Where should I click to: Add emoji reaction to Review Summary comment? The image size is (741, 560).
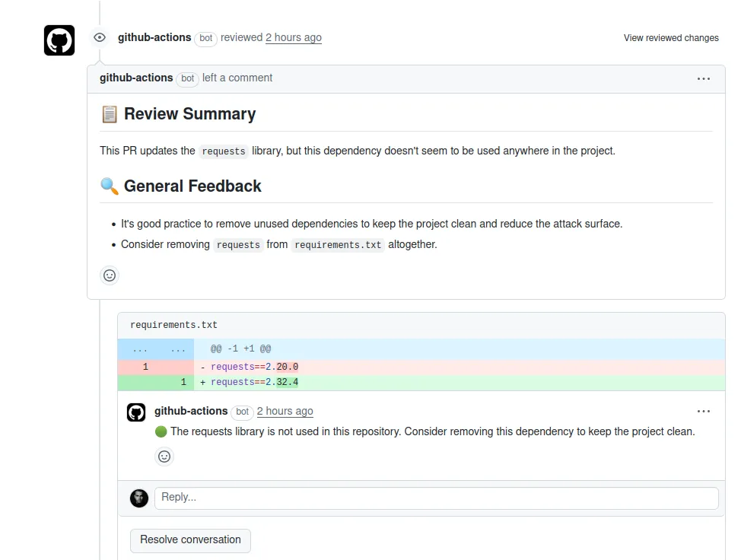pyautogui.click(x=109, y=275)
